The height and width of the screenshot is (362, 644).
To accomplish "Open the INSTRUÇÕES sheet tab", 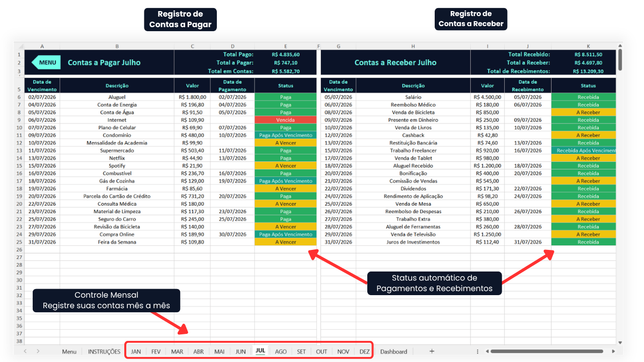I will pyautogui.click(x=104, y=351).
